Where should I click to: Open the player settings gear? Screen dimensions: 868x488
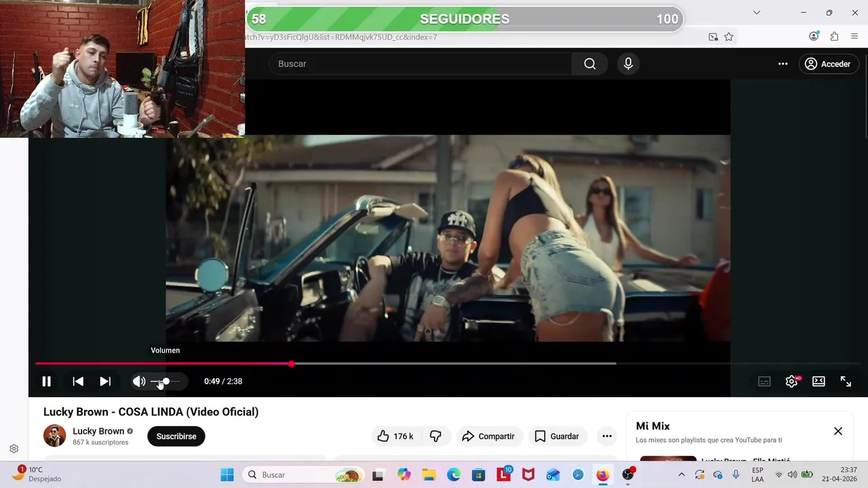[791, 382]
